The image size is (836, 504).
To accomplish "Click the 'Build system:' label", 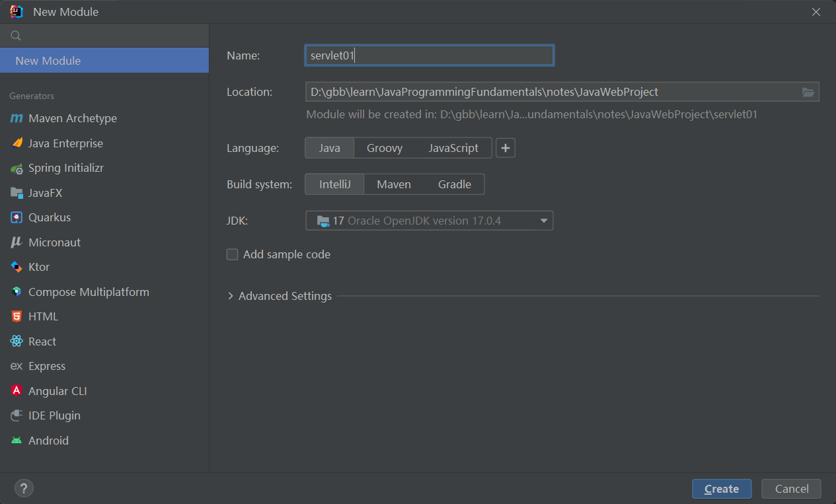I will (x=259, y=184).
